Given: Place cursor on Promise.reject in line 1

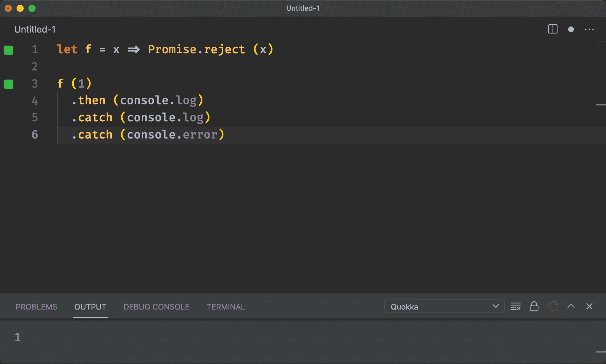Looking at the screenshot, I should (196, 49).
